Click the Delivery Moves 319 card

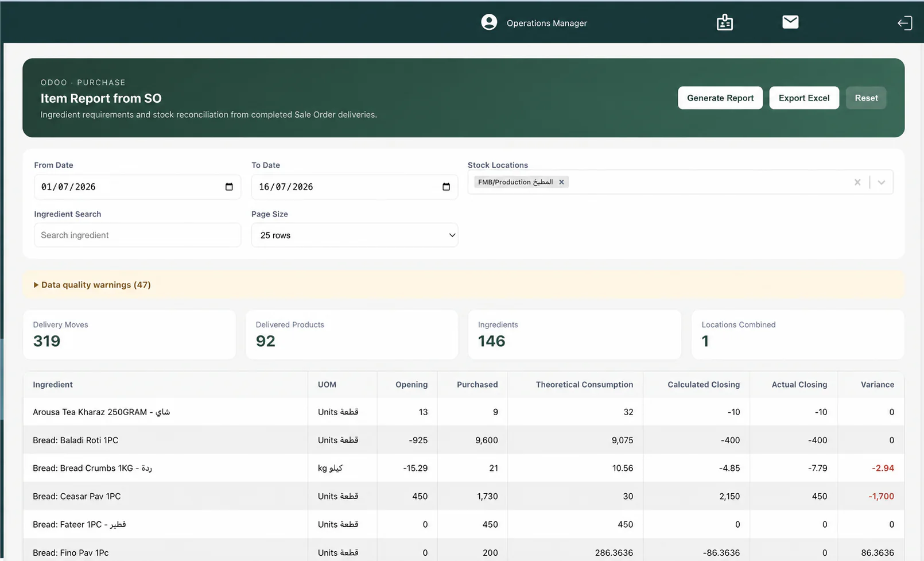pyautogui.click(x=129, y=335)
